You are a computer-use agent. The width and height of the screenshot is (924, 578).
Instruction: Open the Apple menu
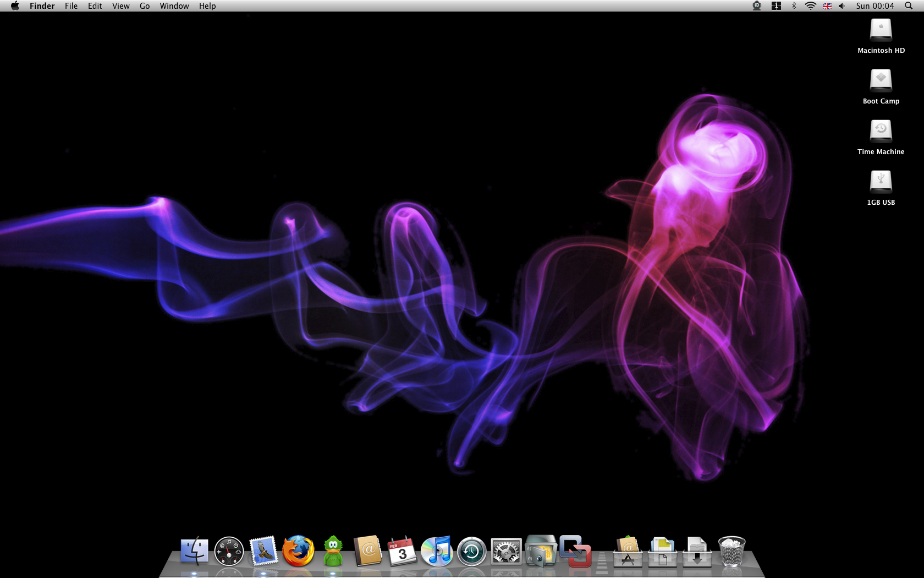(15, 6)
